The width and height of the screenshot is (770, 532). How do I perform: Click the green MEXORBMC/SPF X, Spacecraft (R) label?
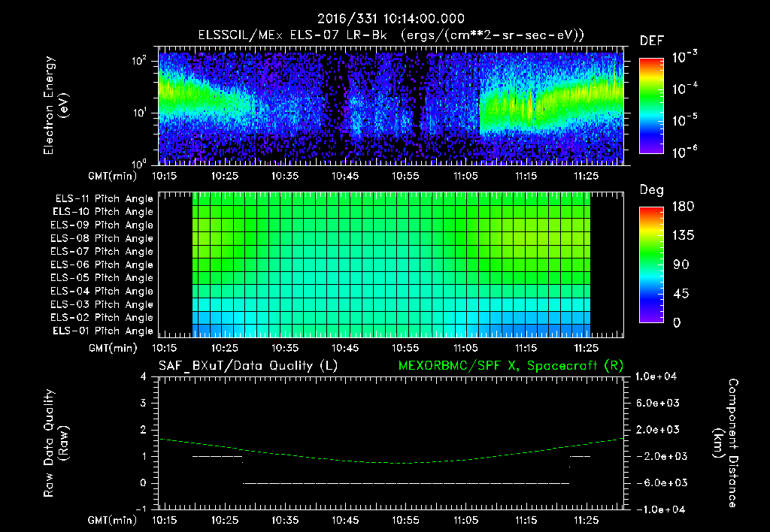point(511,366)
